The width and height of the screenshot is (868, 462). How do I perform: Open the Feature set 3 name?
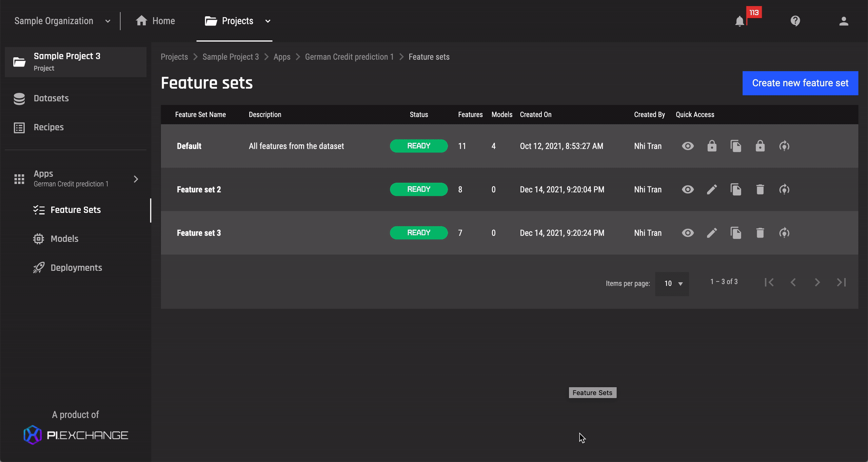pos(199,233)
